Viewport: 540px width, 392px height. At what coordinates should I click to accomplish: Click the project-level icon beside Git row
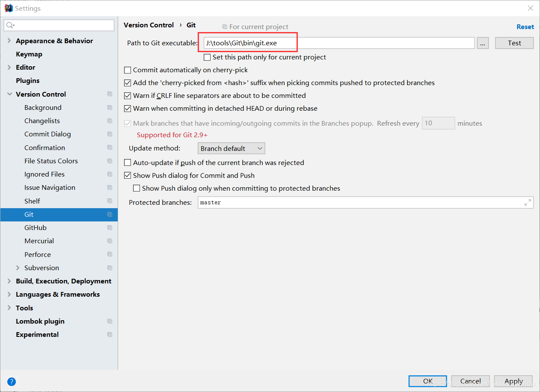(110, 214)
